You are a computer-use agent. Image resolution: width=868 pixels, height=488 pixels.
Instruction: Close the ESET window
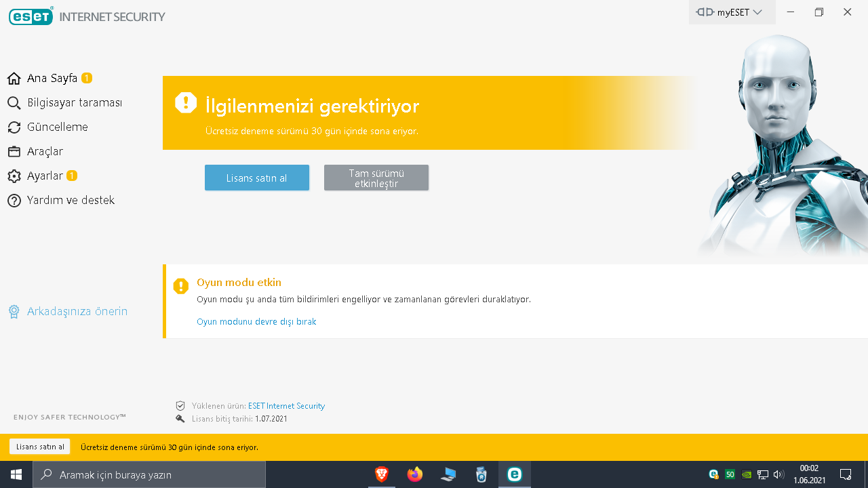pos(848,12)
